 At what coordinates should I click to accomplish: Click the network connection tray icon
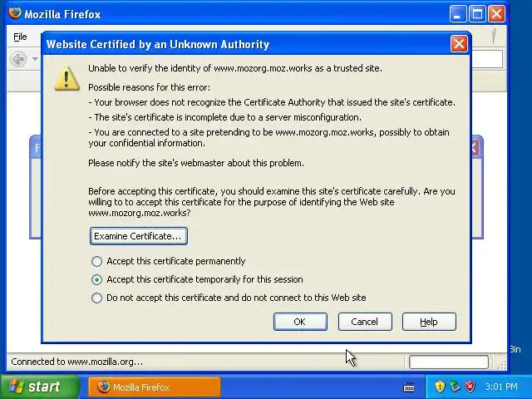[455, 387]
